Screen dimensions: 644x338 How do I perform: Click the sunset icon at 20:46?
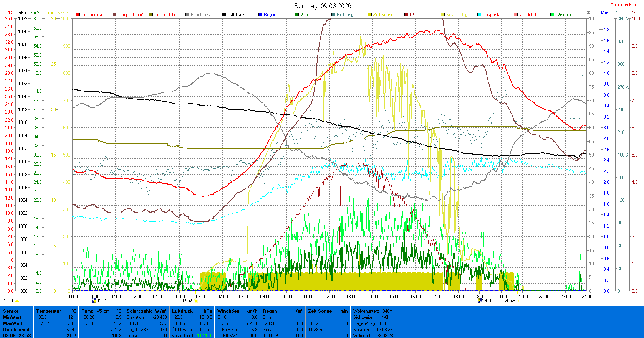tap(518, 301)
